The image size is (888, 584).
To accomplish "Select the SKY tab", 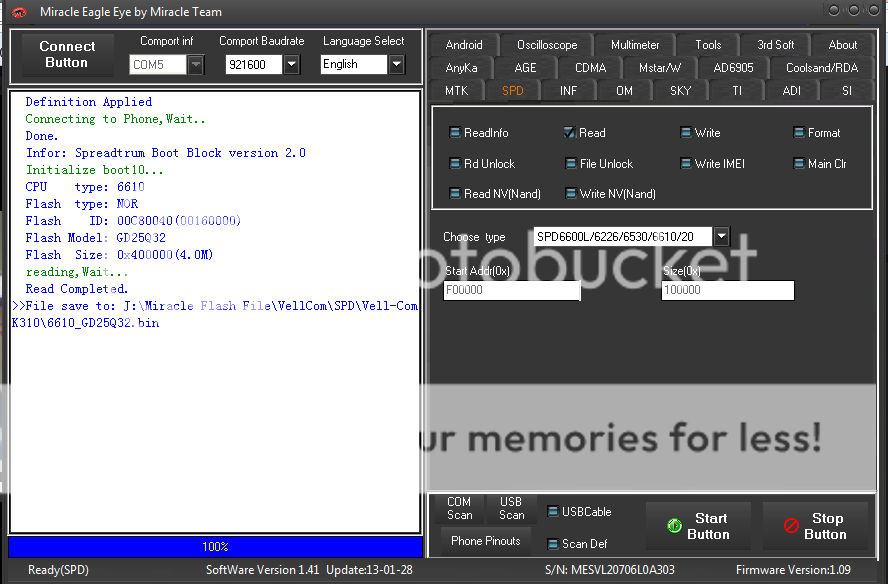I will tap(680, 91).
